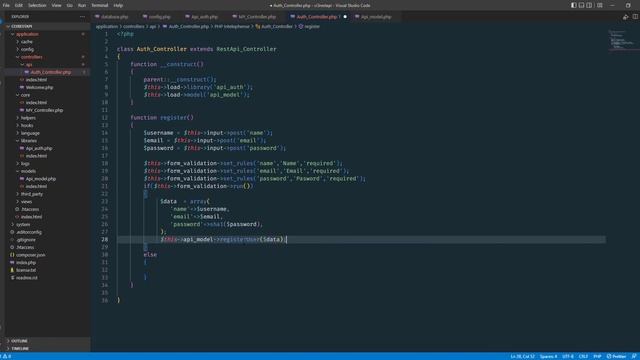Open the Run menu
Image resolution: width=640 pixels, height=360 pixels.
tap(82, 5)
